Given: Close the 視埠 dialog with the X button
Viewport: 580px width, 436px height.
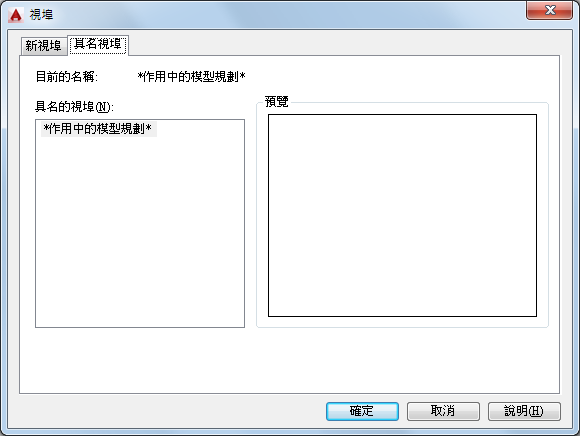Looking at the screenshot, I should click(549, 10).
